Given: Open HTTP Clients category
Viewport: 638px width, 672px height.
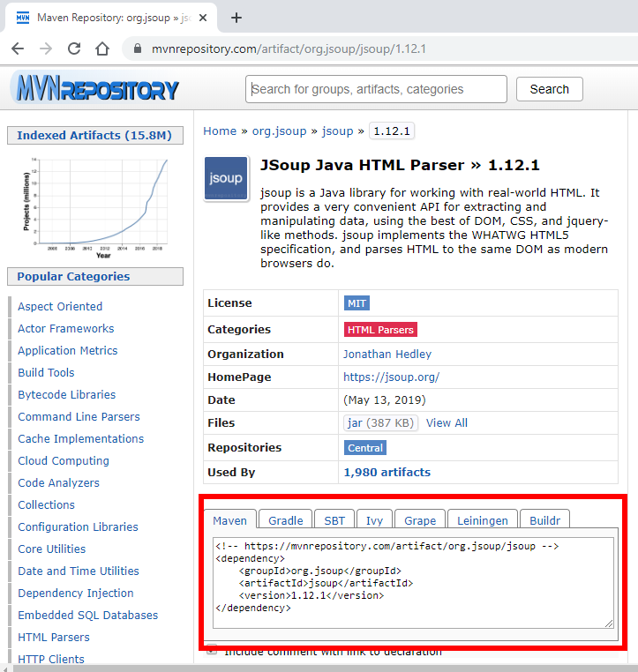Looking at the screenshot, I should pyautogui.click(x=51, y=659).
